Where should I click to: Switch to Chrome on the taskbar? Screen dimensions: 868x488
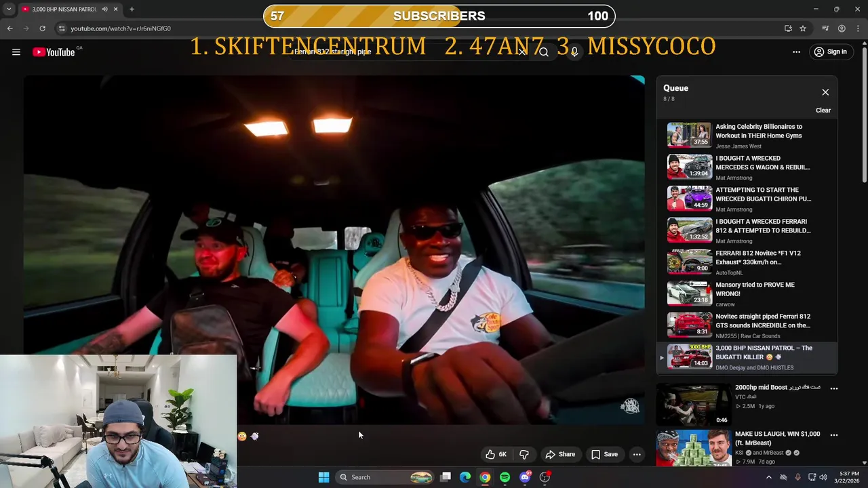click(x=485, y=477)
